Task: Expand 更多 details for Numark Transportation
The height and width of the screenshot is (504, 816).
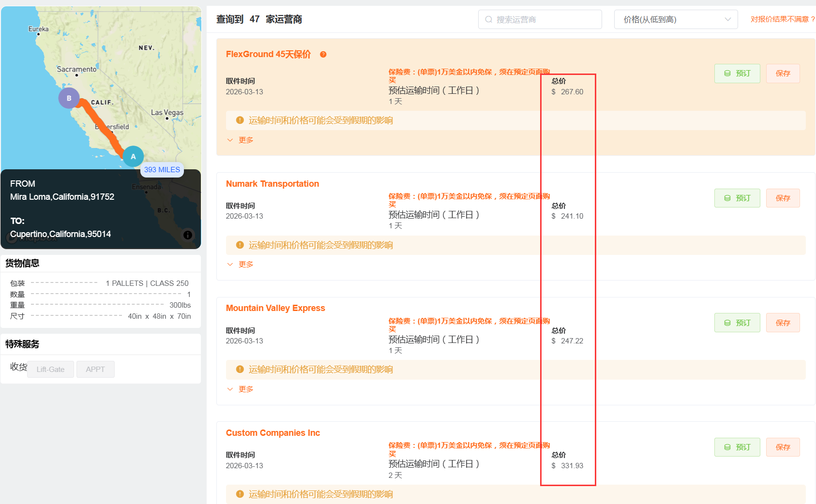Action: [x=241, y=265]
